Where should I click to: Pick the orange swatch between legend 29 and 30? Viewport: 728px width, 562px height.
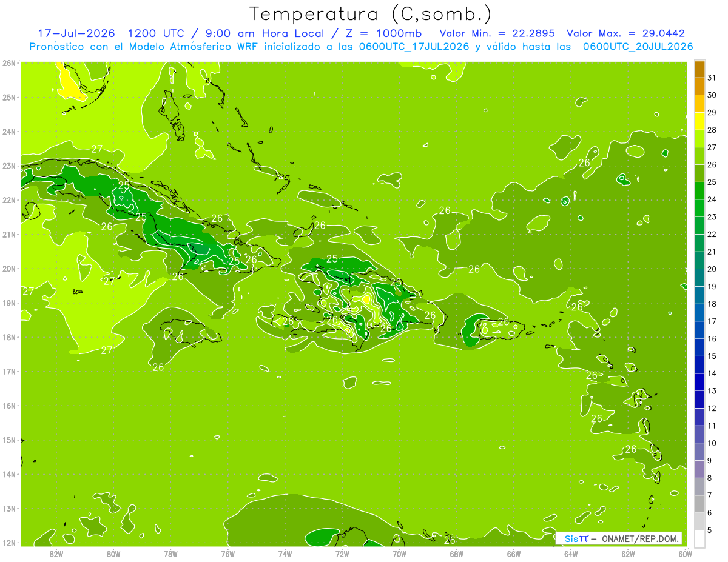(x=699, y=104)
